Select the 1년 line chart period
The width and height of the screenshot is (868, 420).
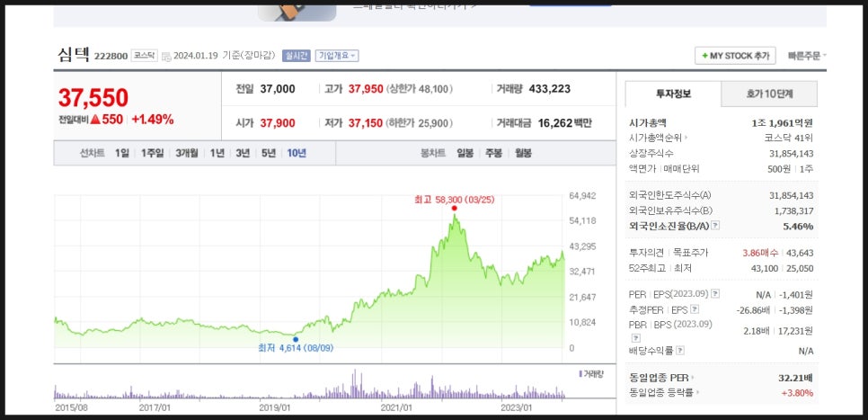217,153
